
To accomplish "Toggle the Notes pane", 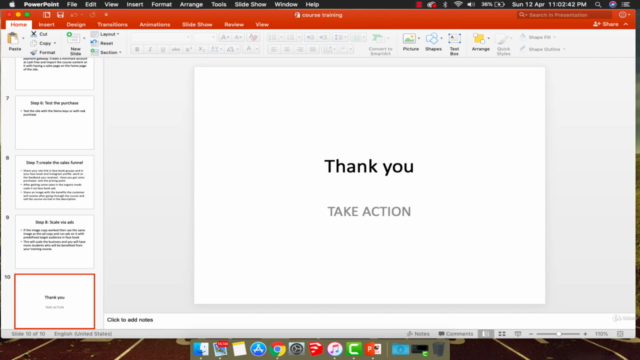I will [x=418, y=333].
